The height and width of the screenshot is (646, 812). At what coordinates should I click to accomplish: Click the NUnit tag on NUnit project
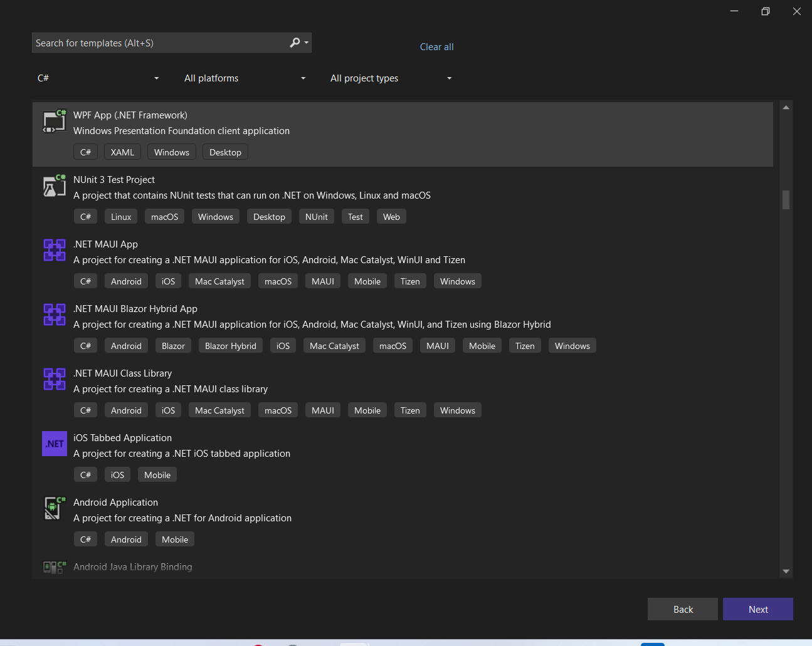317,217
